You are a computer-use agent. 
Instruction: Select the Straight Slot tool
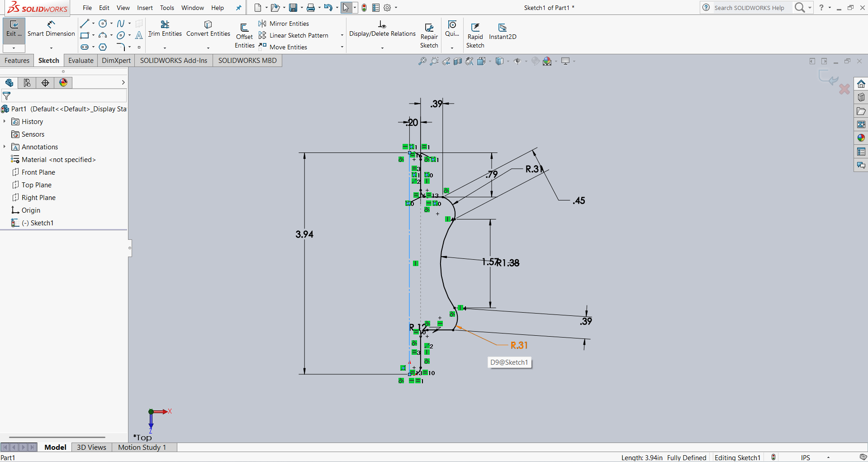[85, 47]
